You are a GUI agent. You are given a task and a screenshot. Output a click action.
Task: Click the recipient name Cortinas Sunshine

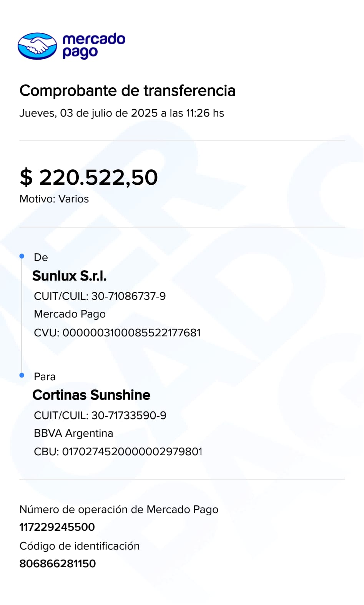click(91, 395)
